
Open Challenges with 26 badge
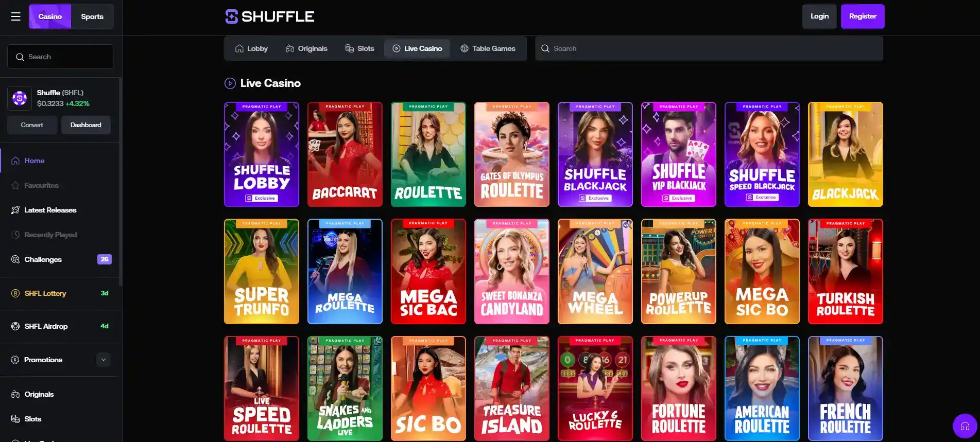point(60,259)
